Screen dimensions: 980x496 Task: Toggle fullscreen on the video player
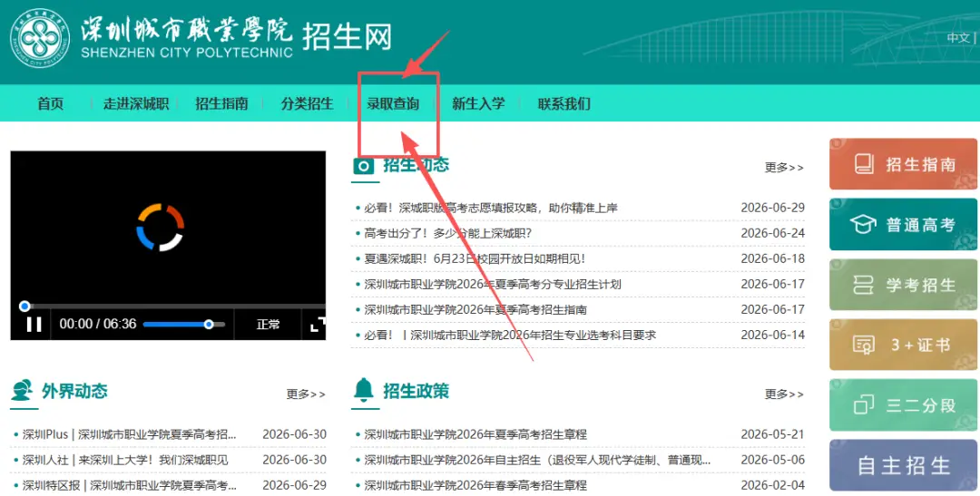coord(318,325)
